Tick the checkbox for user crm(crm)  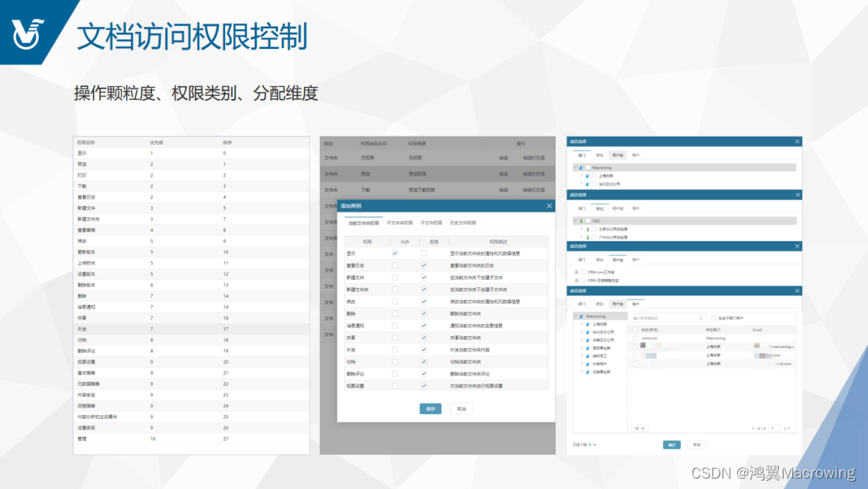(635, 339)
